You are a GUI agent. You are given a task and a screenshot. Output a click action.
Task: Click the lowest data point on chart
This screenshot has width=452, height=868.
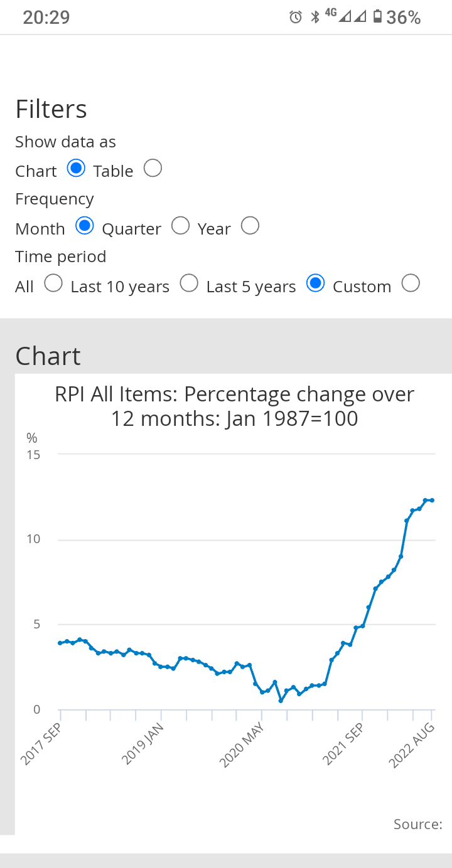(281, 701)
